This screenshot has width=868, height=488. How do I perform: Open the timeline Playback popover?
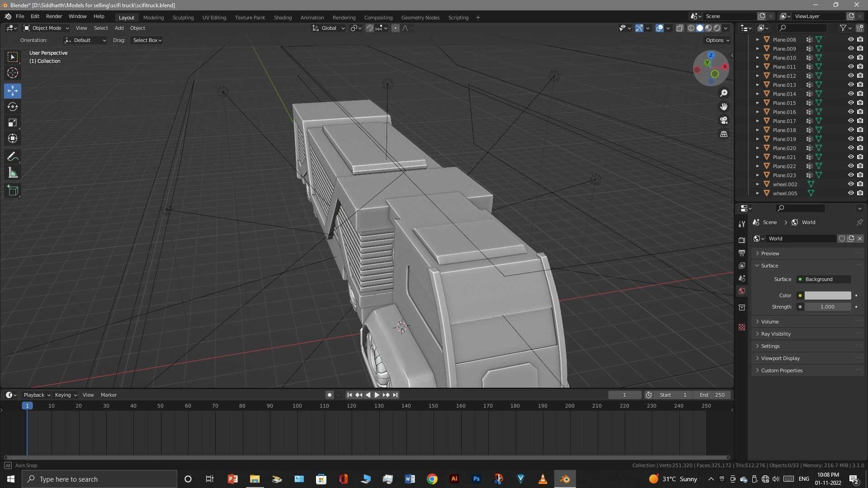[x=36, y=395]
